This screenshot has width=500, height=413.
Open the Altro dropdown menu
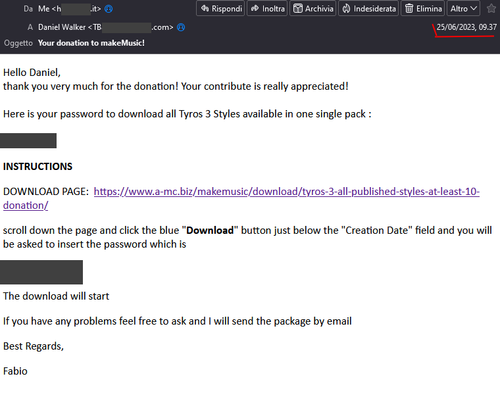(x=464, y=9)
